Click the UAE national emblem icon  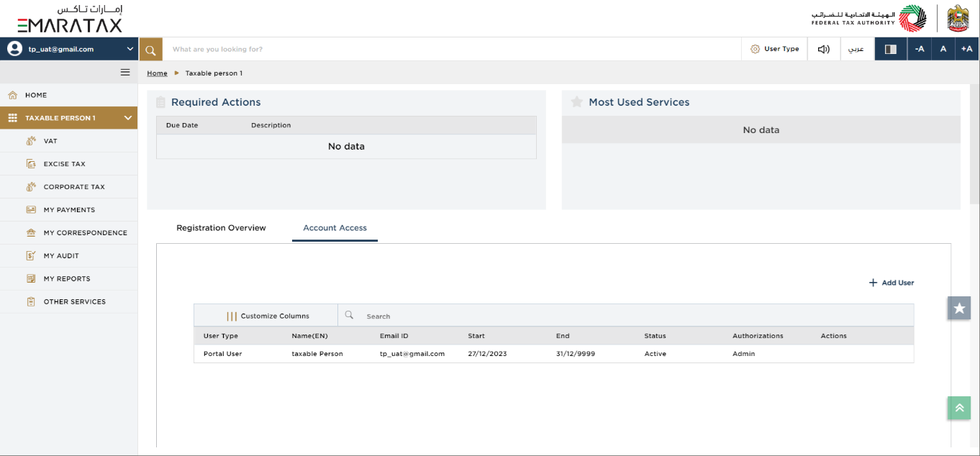pos(958,18)
